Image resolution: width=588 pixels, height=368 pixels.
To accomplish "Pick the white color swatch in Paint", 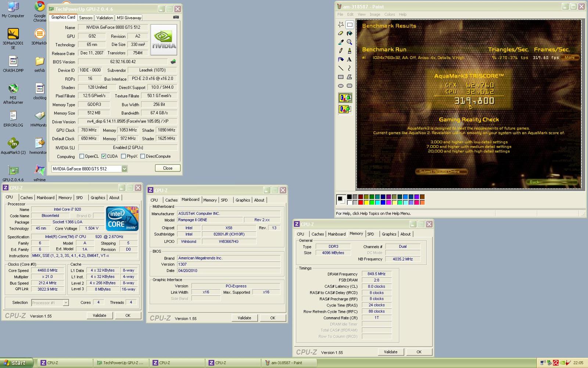I will click(x=349, y=202).
